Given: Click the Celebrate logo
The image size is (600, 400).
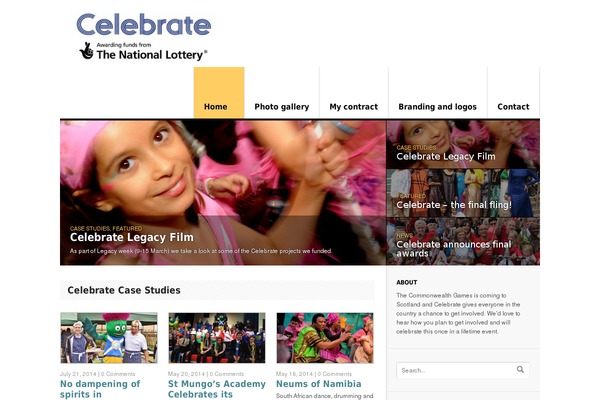Looking at the screenshot, I should click(x=144, y=24).
